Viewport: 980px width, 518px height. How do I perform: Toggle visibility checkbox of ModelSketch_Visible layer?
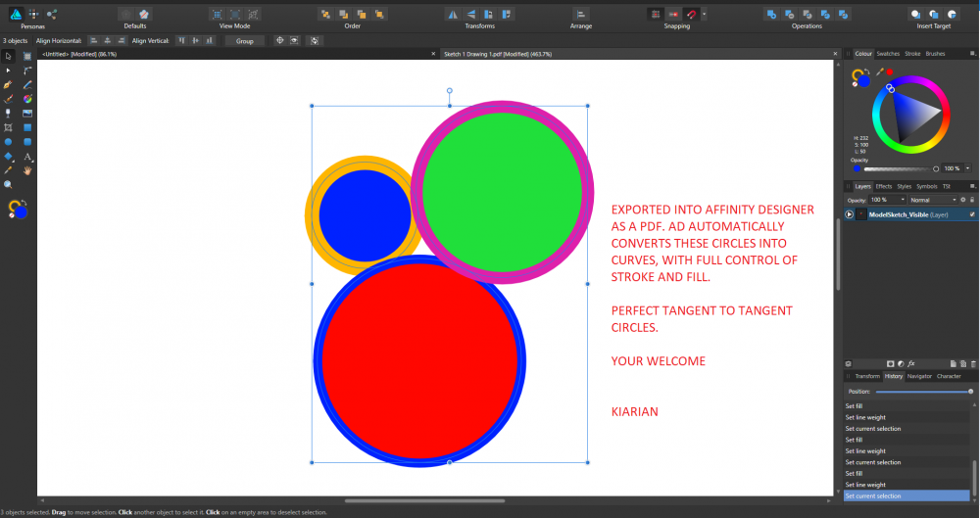(x=972, y=213)
